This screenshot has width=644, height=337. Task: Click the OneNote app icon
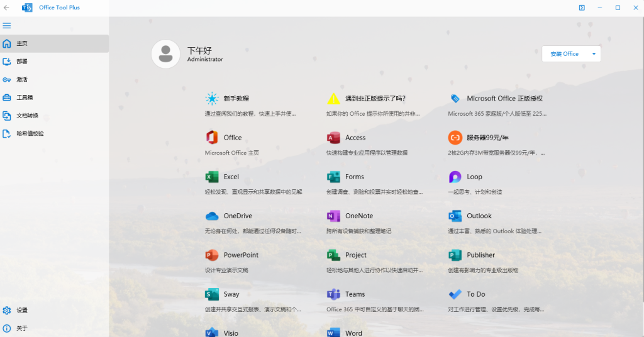click(x=333, y=216)
